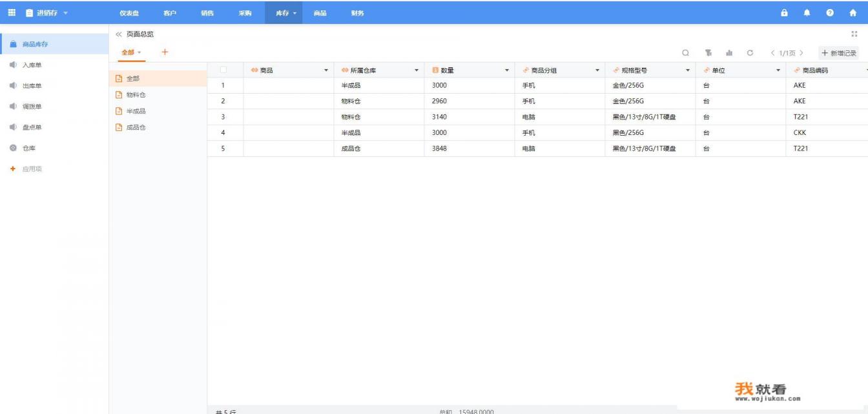
Task: Click the search magnifier icon above table
Action: pos(685,53)
